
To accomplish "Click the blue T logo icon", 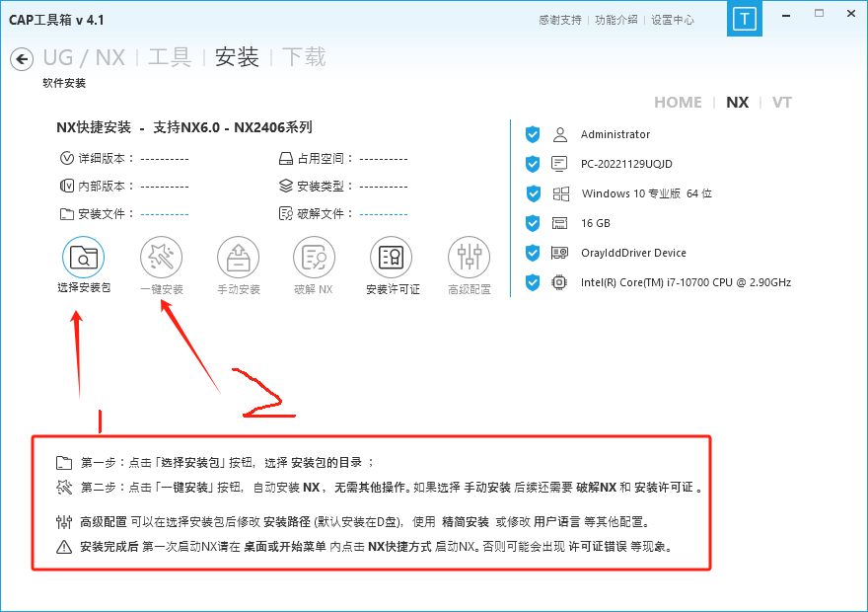I will (747, 20).
